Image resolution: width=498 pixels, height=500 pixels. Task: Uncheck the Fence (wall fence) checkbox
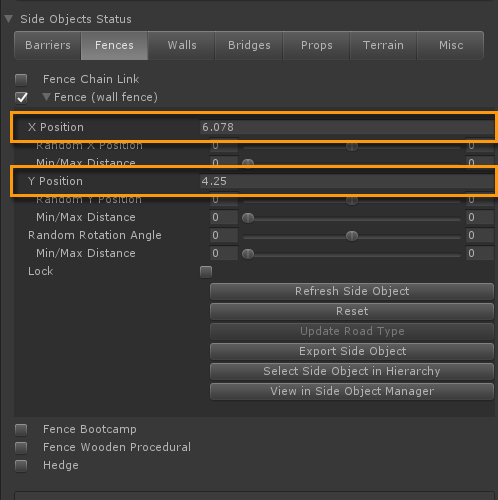point(21,98)
